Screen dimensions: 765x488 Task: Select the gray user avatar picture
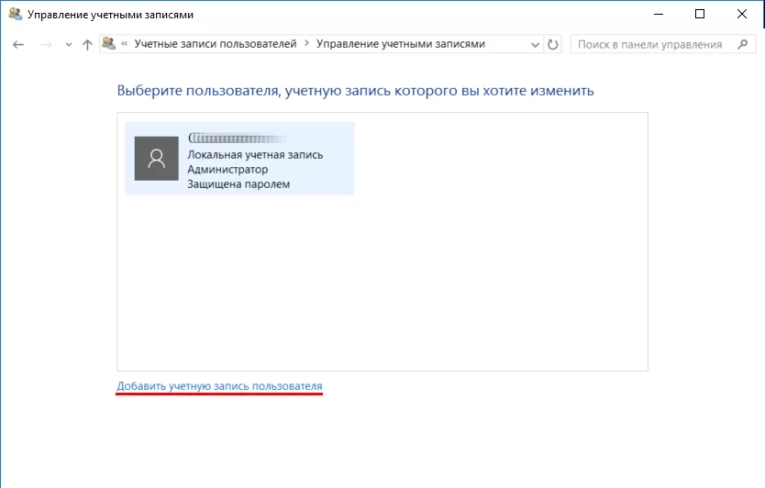click(156, 158)
